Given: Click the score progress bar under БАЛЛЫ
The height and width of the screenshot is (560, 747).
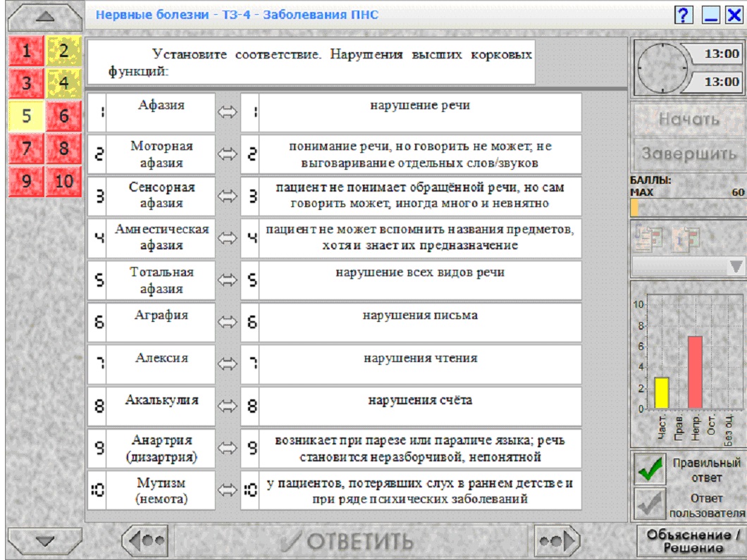Looking at the screenshot, I should (x=688, y=208).
